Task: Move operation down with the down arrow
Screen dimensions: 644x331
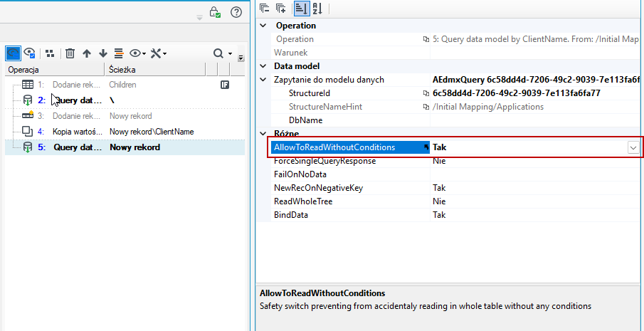Action: [x=102, y=53]
